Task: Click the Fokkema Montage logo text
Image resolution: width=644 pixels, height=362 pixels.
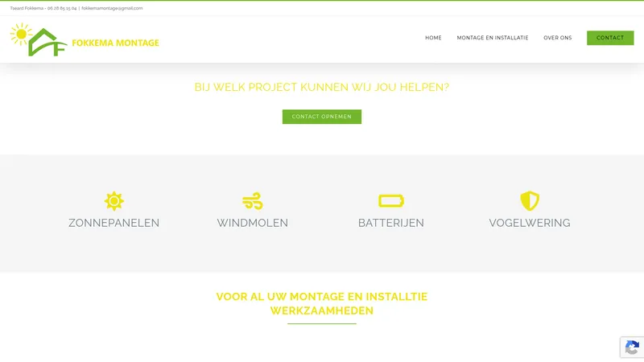Action: pos(115,43)
